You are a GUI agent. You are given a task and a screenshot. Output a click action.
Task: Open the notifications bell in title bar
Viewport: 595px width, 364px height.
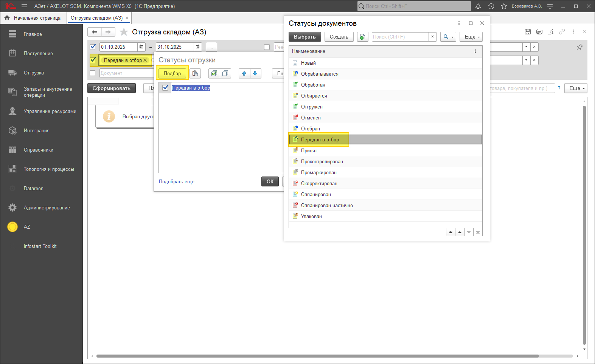coord(478,6)
